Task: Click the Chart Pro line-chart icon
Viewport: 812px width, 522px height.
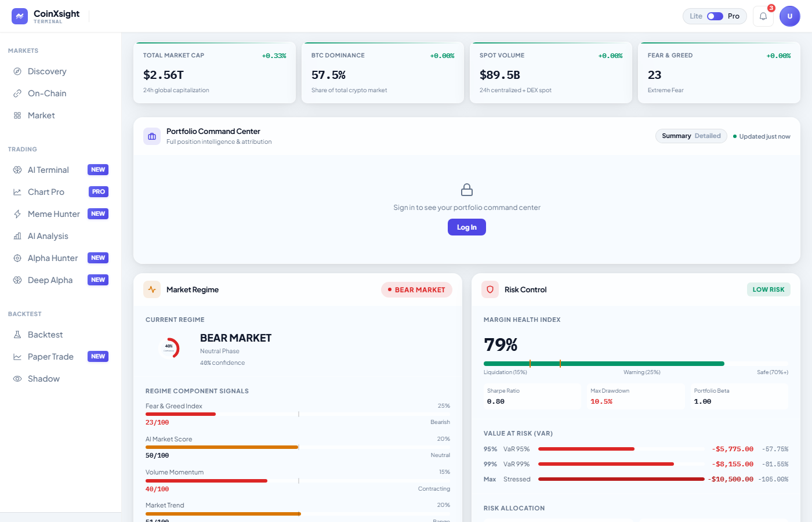Action: coord(17,192)
